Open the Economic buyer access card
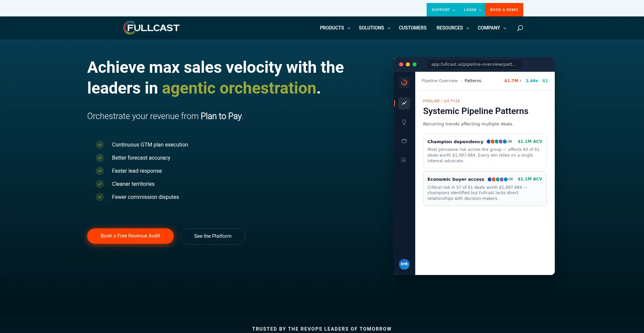Viewport: 644px width, 333px height. [x=485, y=188]
